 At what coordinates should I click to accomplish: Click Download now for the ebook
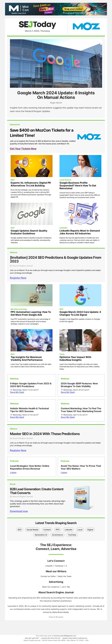tap(19, 511)
